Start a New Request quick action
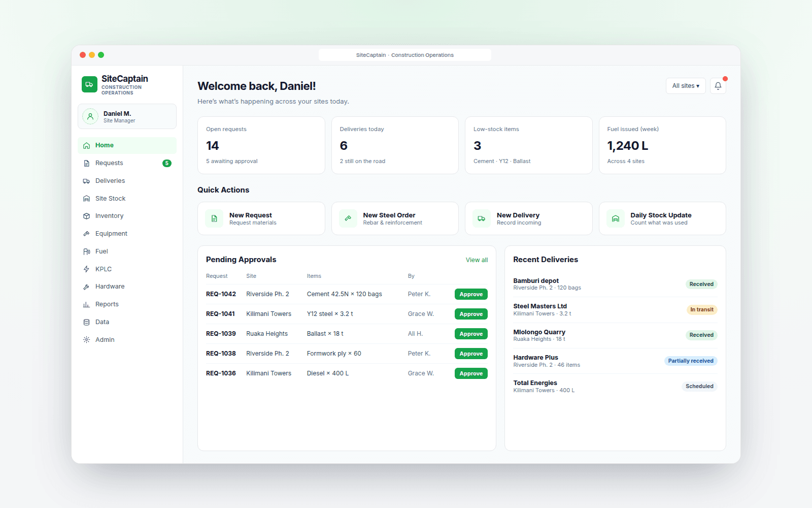The width and height of the screenshot is (812, 508). [x=261, y=218]
